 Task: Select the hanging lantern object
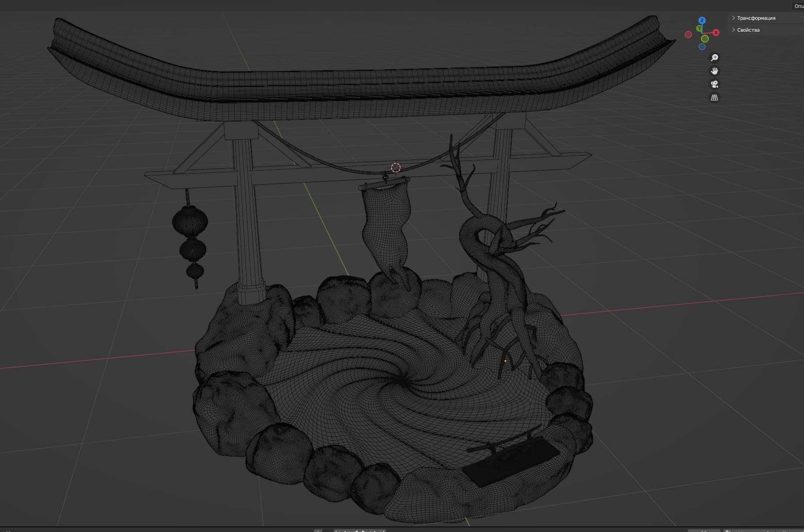[190, 240]
